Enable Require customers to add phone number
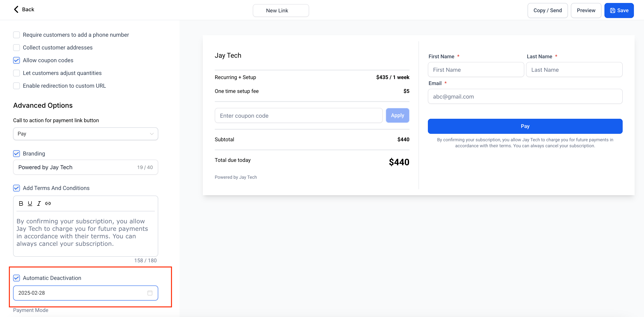Viewport: 644px width, 317px height. (x=16, y=35)
